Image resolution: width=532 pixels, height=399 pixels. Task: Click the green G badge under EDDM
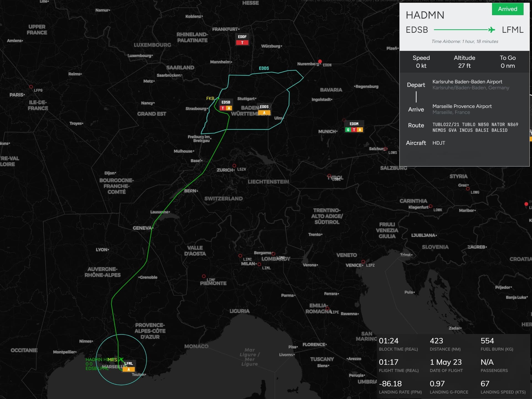[348, 130]
